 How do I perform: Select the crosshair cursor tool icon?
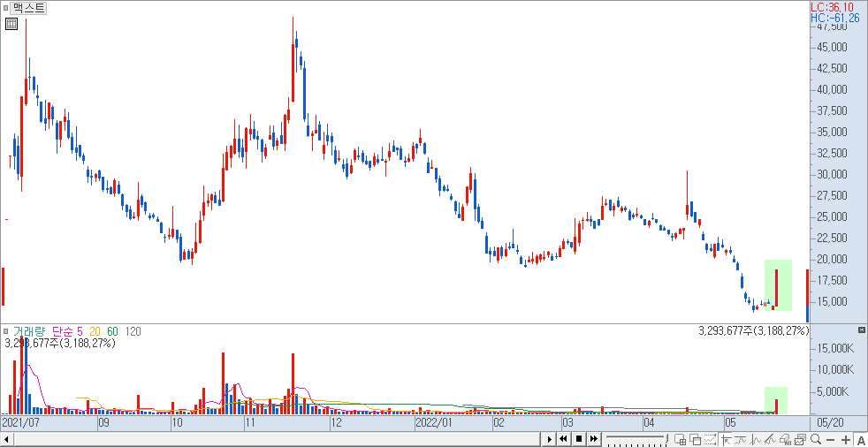727,439
